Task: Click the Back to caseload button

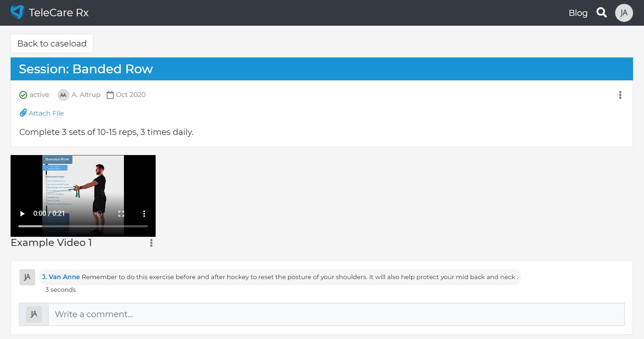Action: [x=52, y=43]
